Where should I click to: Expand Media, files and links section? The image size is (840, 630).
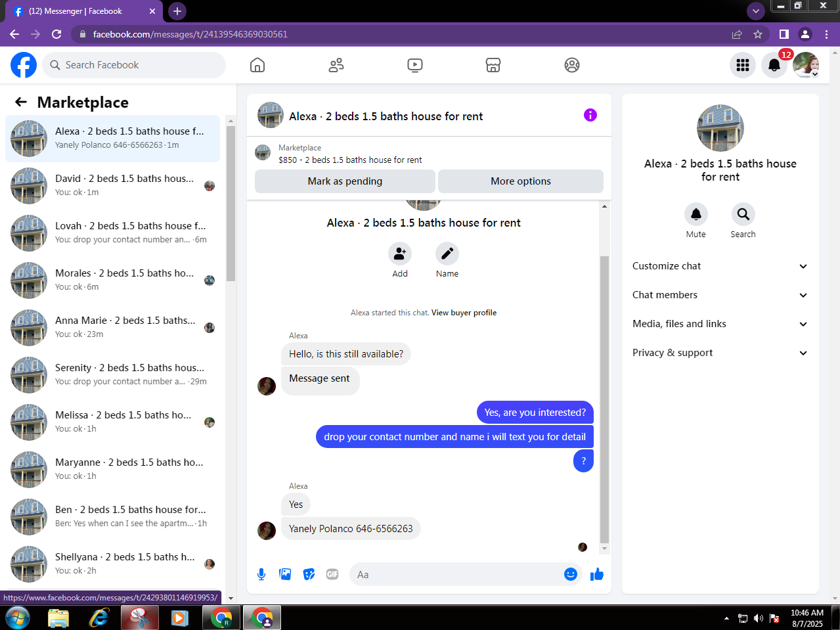click(720, 324)
